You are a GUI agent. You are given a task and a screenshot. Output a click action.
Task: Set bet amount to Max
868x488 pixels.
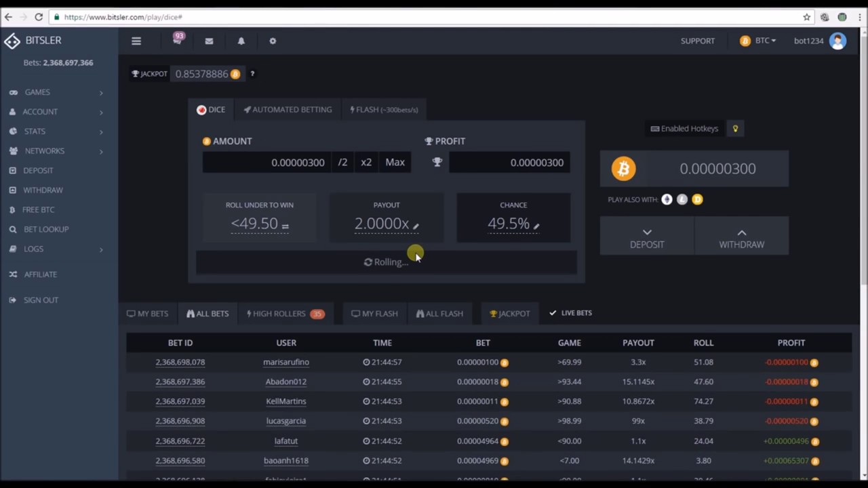click(395, 162)
